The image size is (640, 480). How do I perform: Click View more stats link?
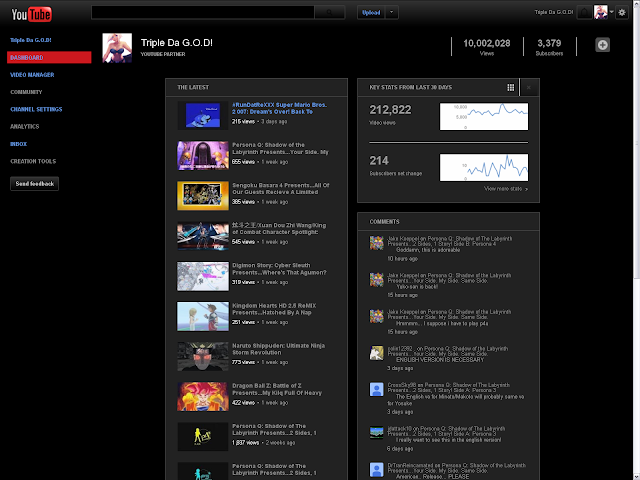[x=506, y=189]
